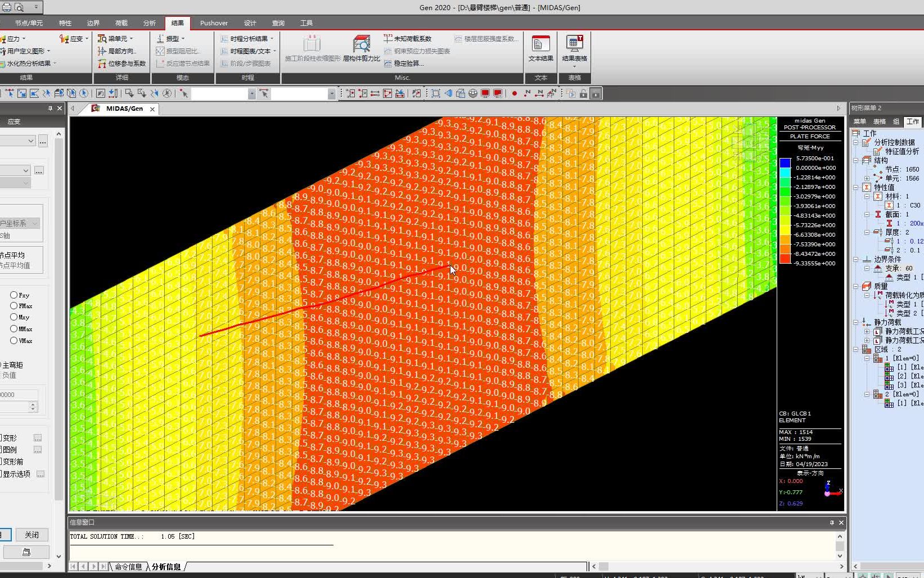Click the globe-shaped view toolbar icon

[473, 93]
